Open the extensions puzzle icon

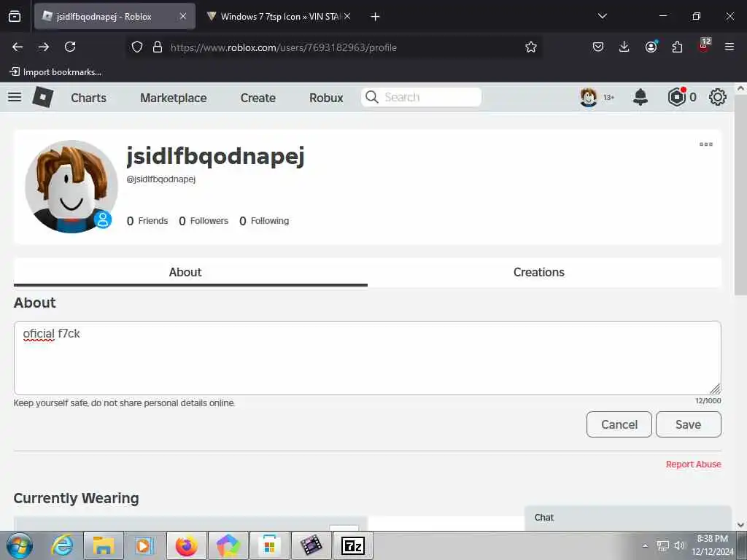pyautogui.click(x=677, y=47)
